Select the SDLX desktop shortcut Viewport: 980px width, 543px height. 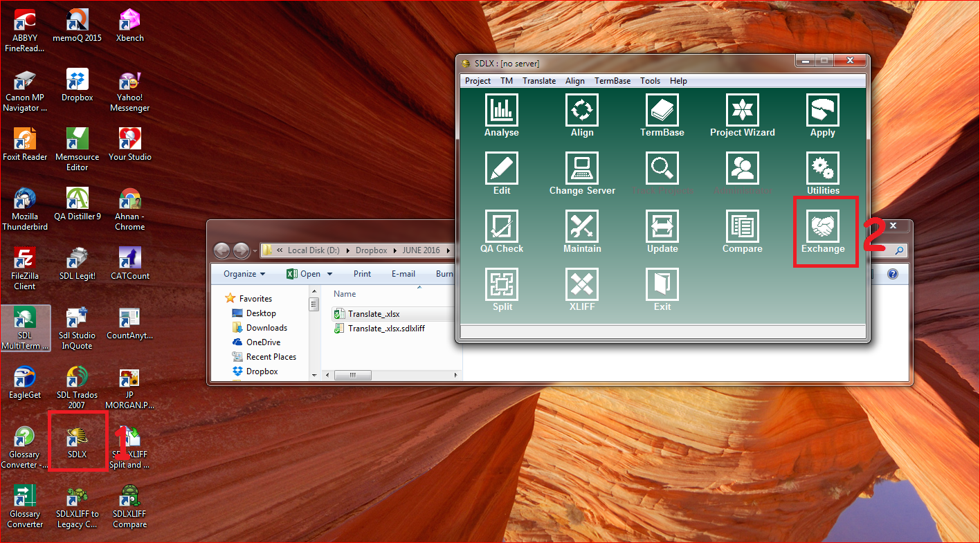click(78, 443)
